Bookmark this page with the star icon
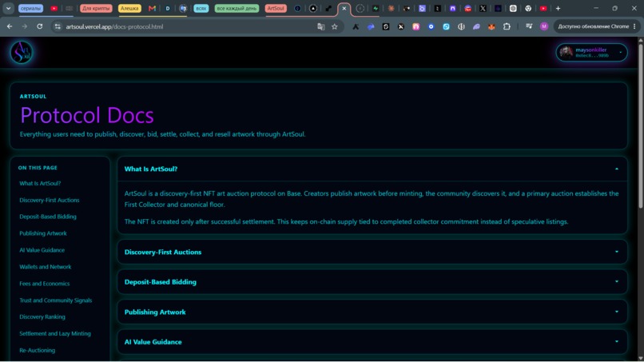Viewport: 644px width, 362px height. 334,26
